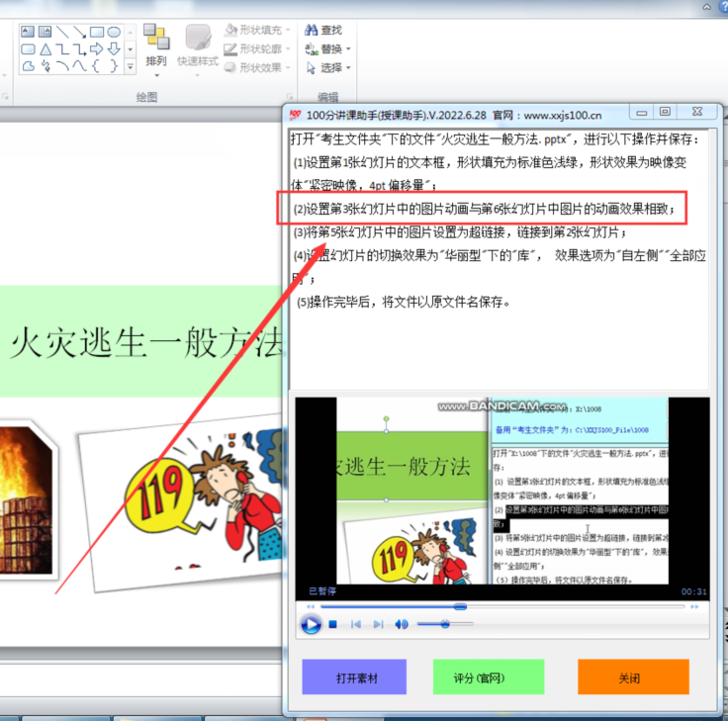Adjust the video volume slider
This screenshot has width=728, height=721.
(445, 624)
